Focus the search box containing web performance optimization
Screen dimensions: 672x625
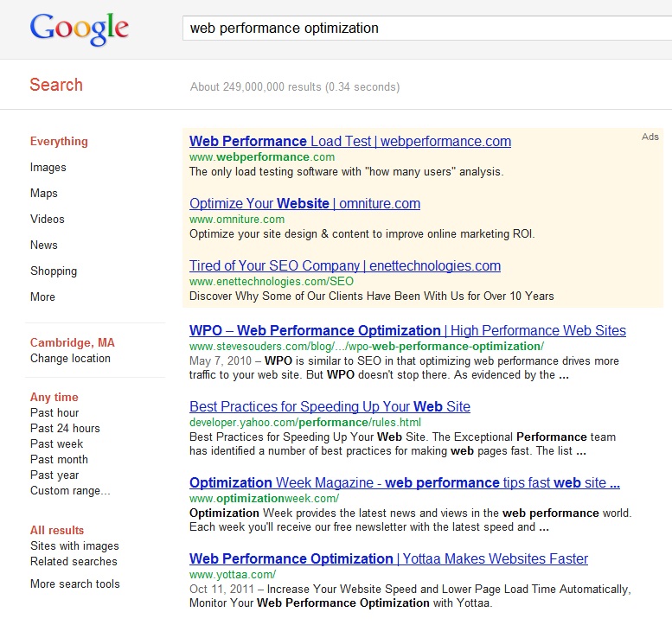click(x=427, y=29)
